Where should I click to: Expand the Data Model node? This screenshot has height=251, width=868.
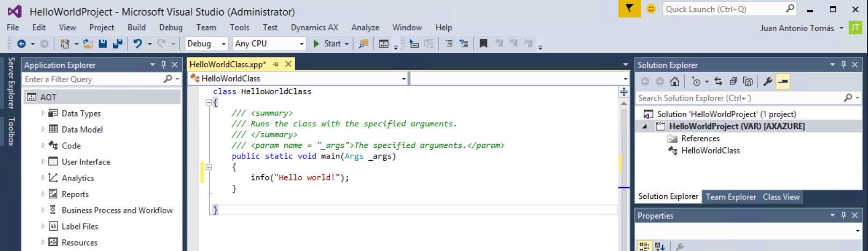[x=43, y=129]
